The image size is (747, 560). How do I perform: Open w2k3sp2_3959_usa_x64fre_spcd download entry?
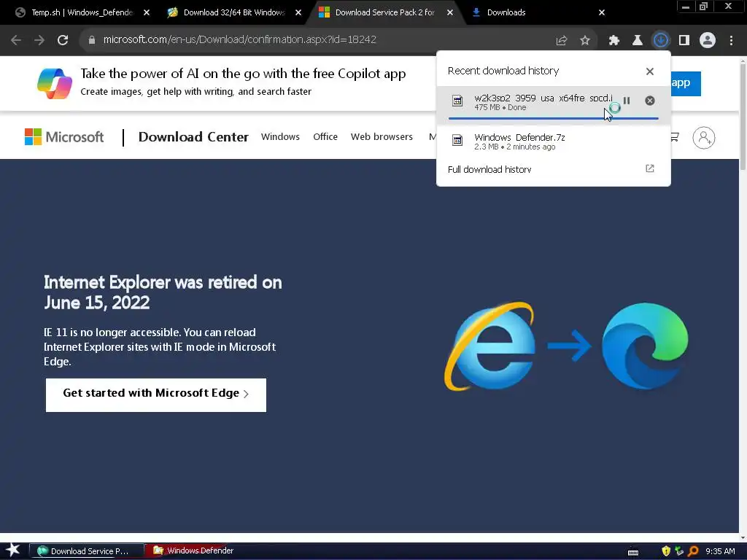coord(553,104)
